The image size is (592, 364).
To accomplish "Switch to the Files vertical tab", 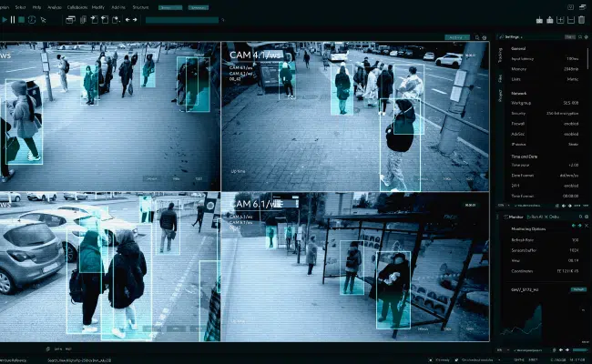I will pos(500,78).
